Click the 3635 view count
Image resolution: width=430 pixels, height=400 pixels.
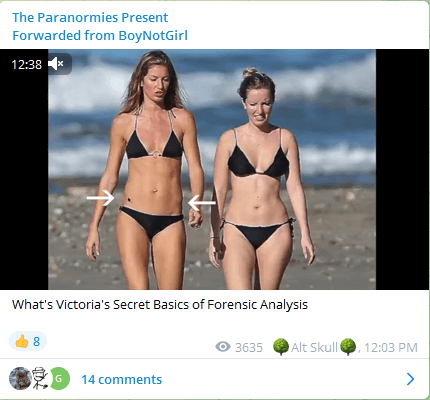249,348
